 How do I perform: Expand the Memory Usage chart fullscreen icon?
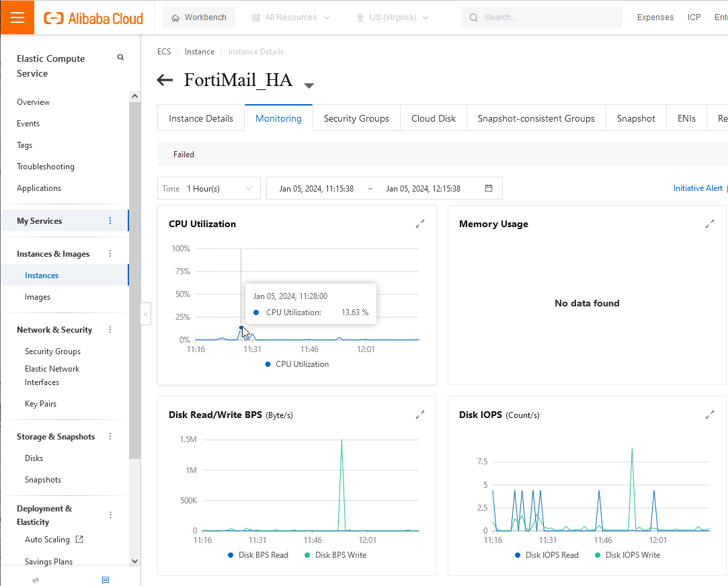click(709, 224)
